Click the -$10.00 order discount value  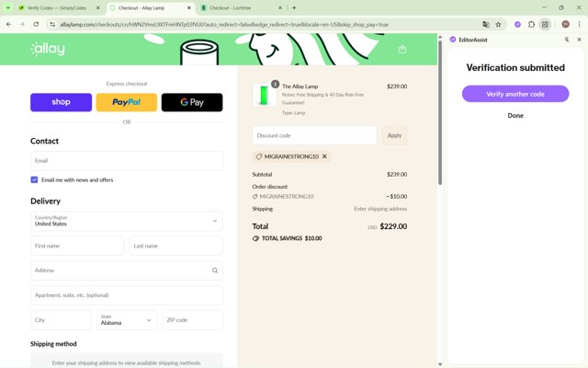point(397,196)
